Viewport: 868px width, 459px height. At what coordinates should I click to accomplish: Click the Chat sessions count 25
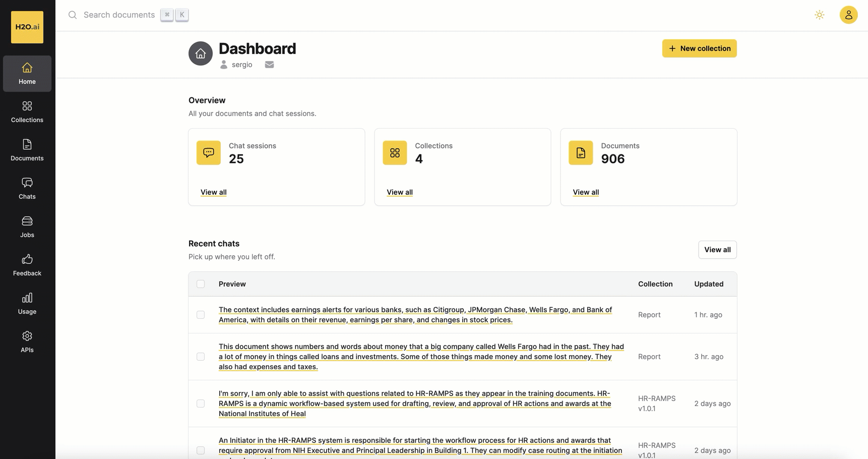(x=236, y=159)
